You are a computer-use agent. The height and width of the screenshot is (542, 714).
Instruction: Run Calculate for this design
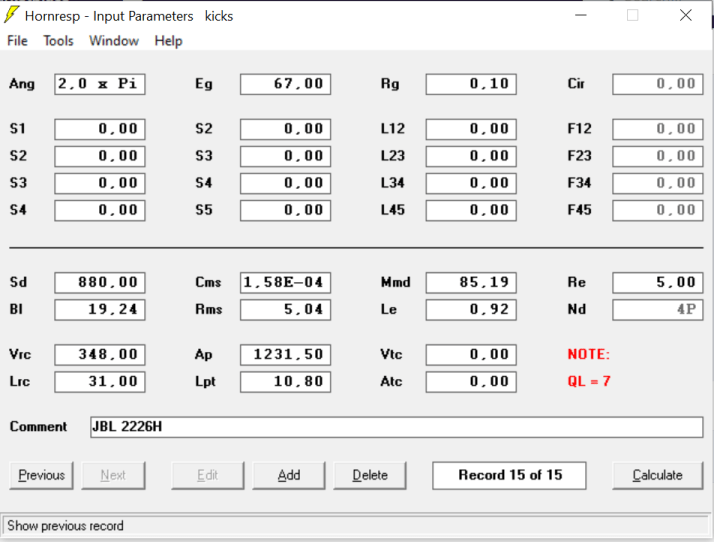pyautogui.click(x=658, y=476)
